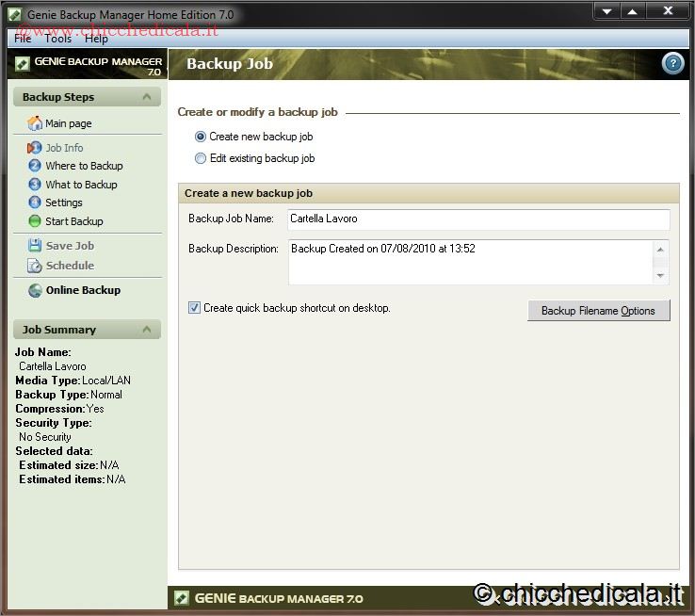This screenshot has width=695, height=616.
Task: Click the What to Backup step icon
Action: (x=35, y=185)
